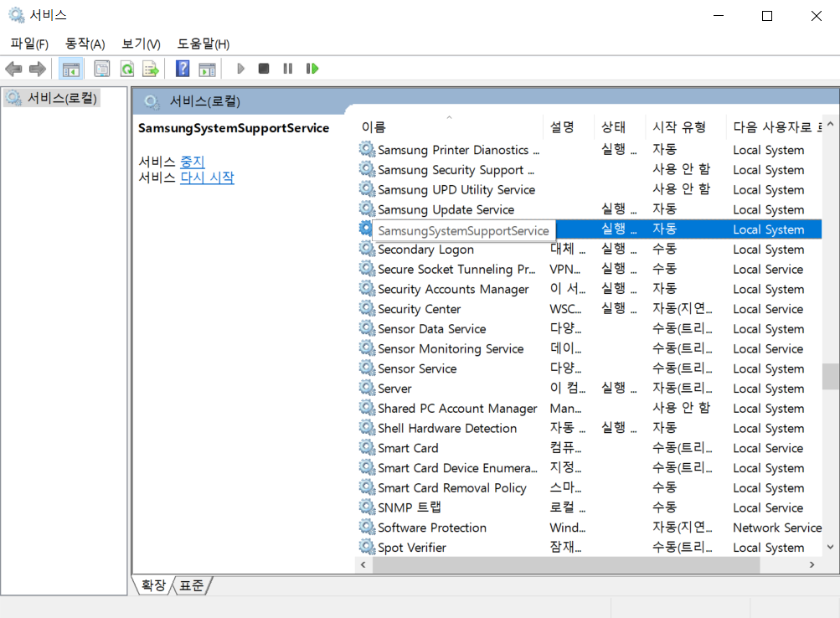Click the gear icon of Server row

coord(367,388)
